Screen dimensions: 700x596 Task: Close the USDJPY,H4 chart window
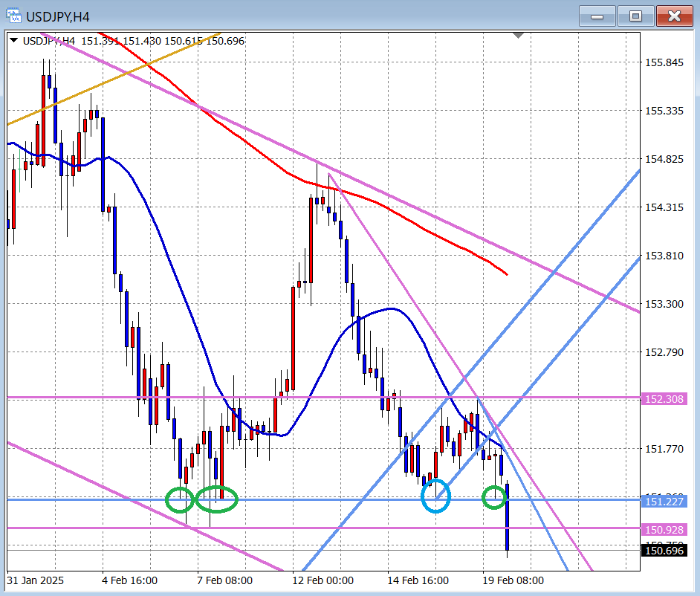coord(674,16)
